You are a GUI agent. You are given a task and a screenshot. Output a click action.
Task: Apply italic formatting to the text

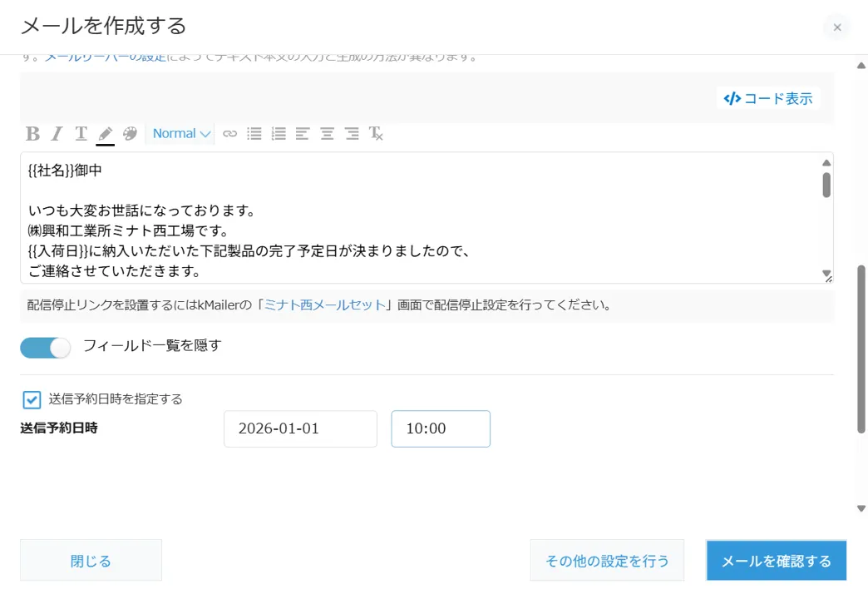tap(57, 134)
